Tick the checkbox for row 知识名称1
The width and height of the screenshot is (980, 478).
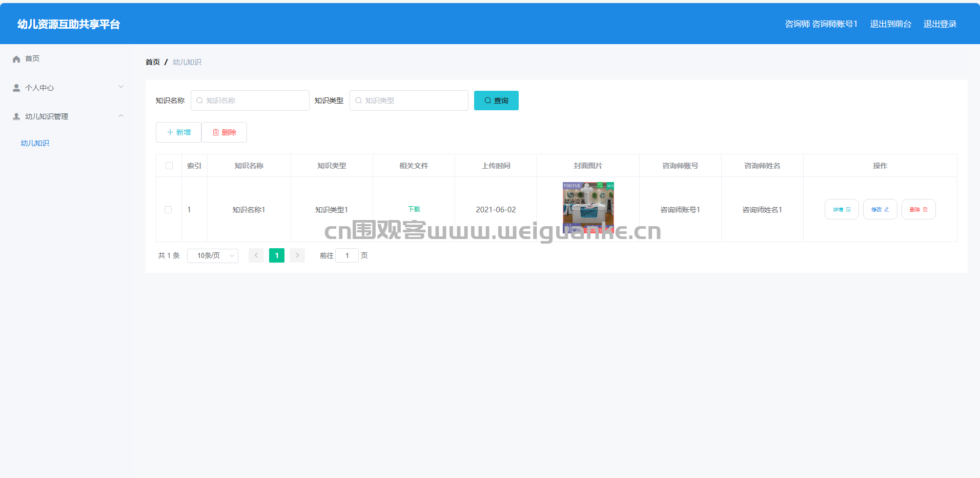click(168, 210)
